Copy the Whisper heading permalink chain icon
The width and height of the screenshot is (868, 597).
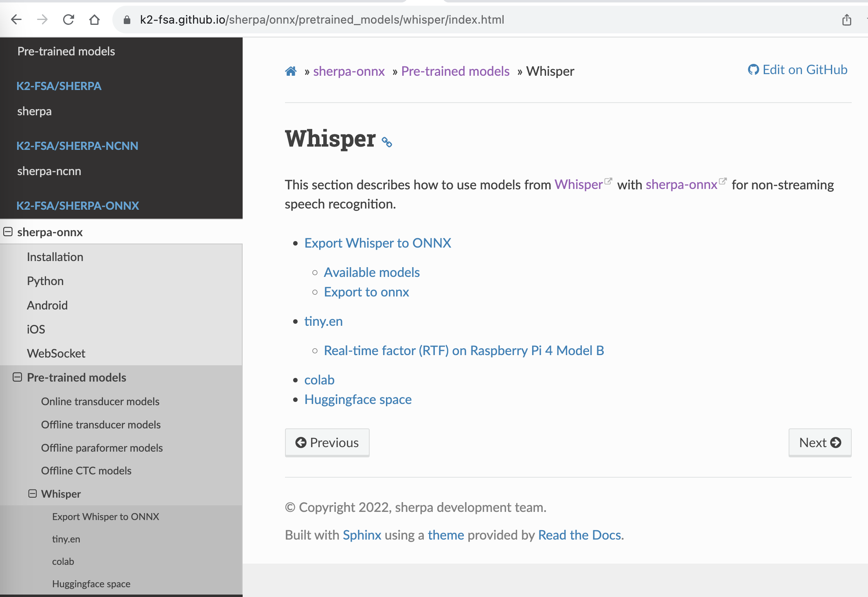(387, 142)
